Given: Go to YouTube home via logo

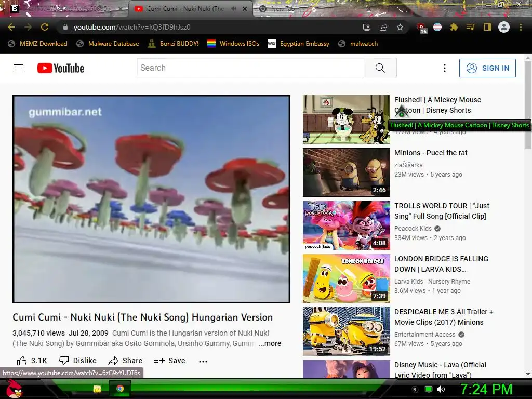Looking at the screenshot, I should pyautogui.click(x=61, y=68).
